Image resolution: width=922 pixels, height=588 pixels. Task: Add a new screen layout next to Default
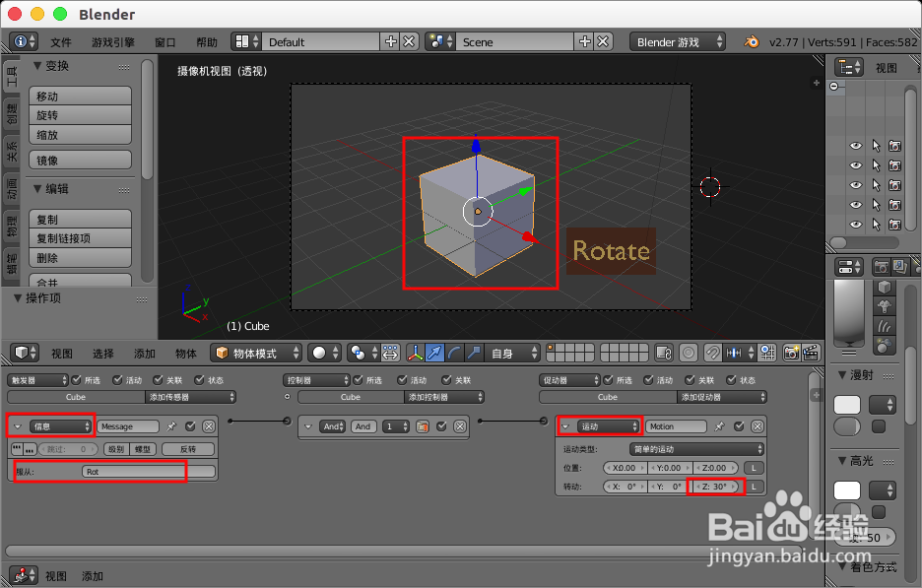pyautogui.click(x=390, y=41)
